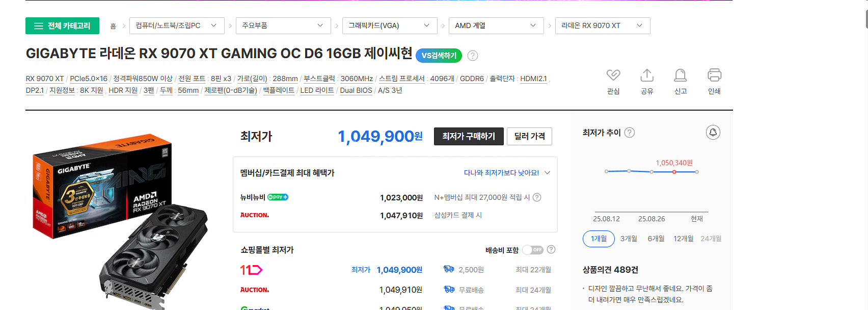The width and height of the screenshot is (868, 310).
Task: Click the GDDR6 spec link
Action: [x=472, y=79]
